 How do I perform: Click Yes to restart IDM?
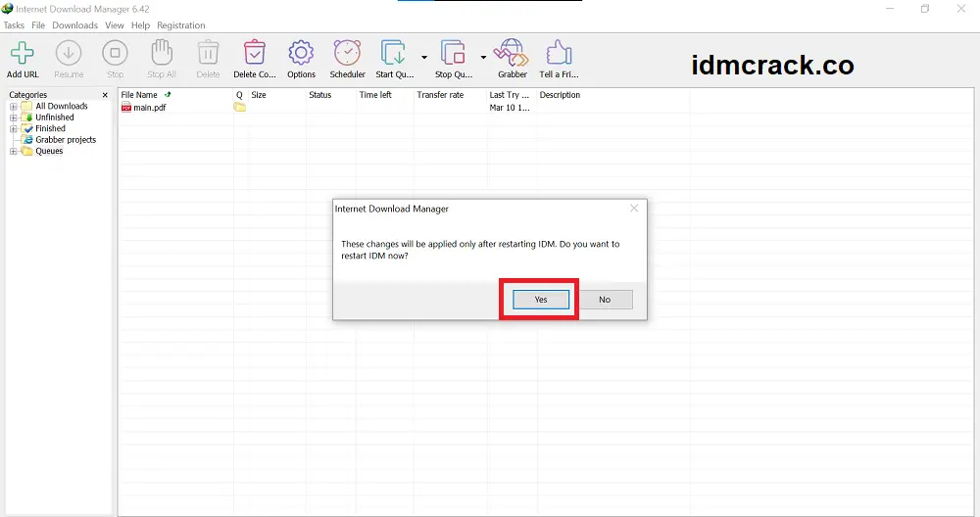[x=541, y=300]
